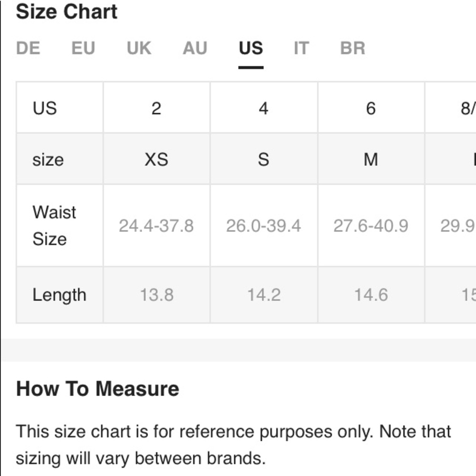This screenshot has width=476, height=476.
Task: Click waist size value 27.6-40.9
Action: point(371,226)
